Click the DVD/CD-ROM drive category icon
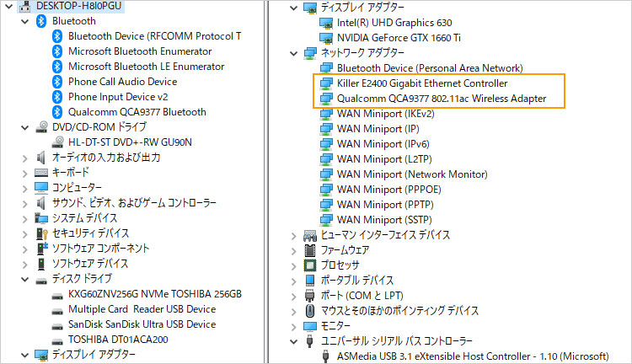Screen dimensions: 632x364 [x=41, y=127]
